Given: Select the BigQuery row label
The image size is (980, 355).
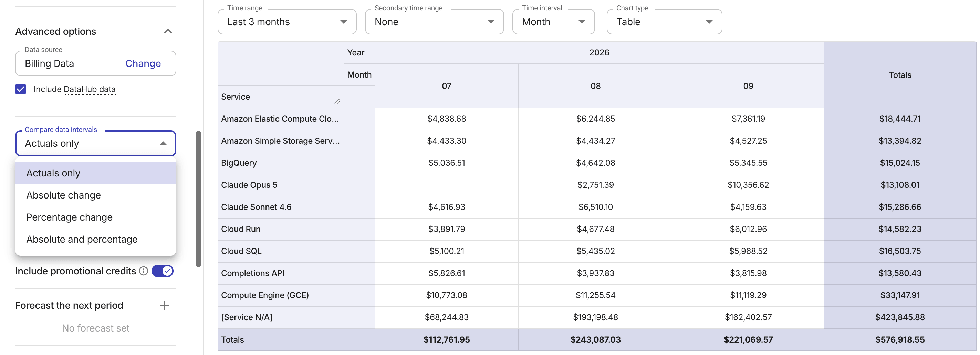Looking at the screenshot, I should 296,163.
